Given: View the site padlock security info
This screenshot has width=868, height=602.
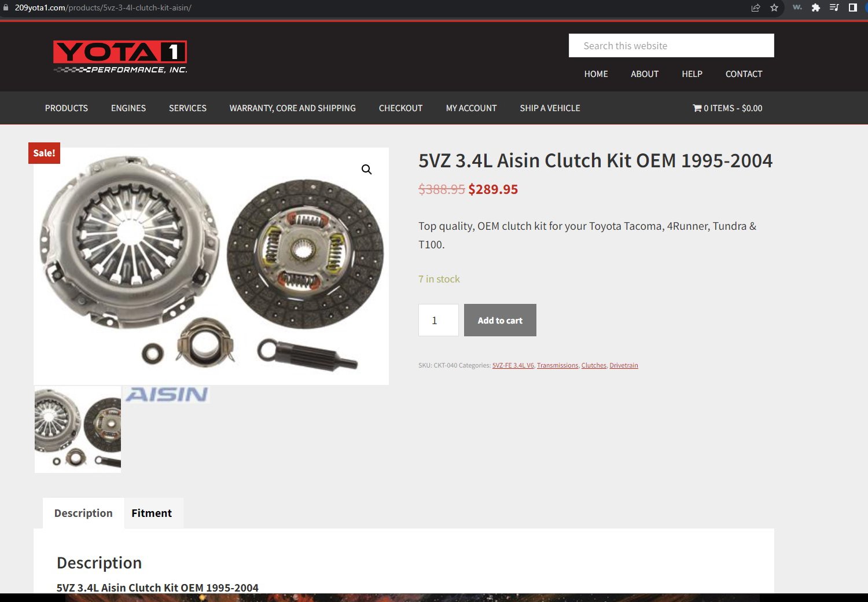Looking at the screenshot, I should click(x=6, y=8).
